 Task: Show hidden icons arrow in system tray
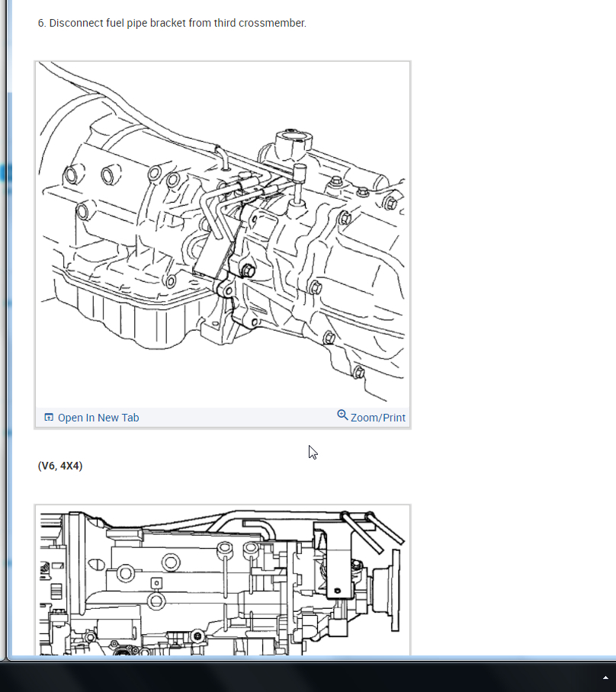tap(606, 678)
